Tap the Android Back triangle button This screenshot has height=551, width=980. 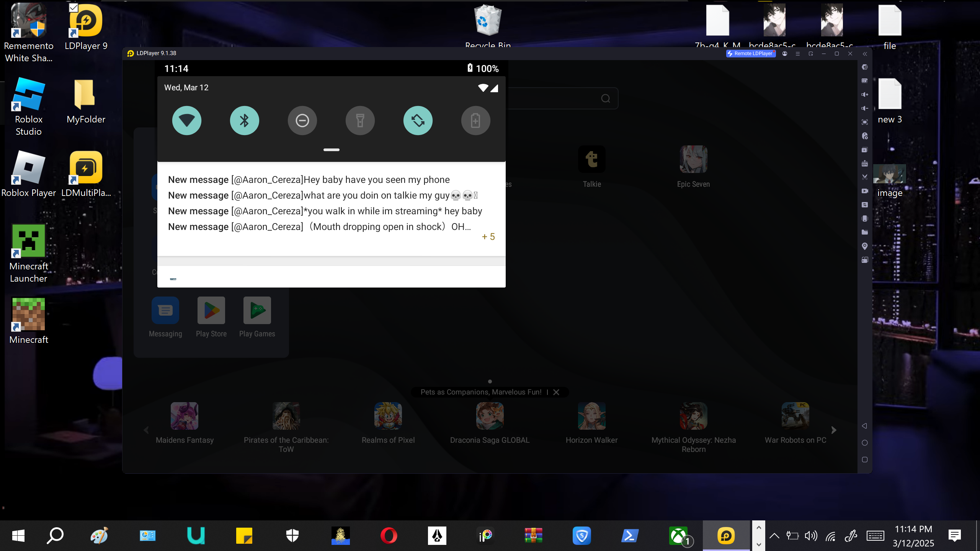[864, 426]
